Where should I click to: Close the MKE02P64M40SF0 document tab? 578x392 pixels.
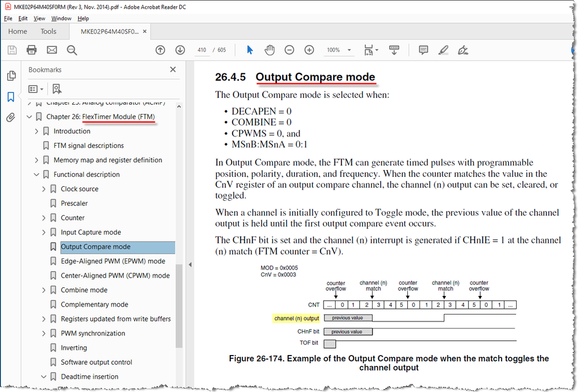click(145, 31)
